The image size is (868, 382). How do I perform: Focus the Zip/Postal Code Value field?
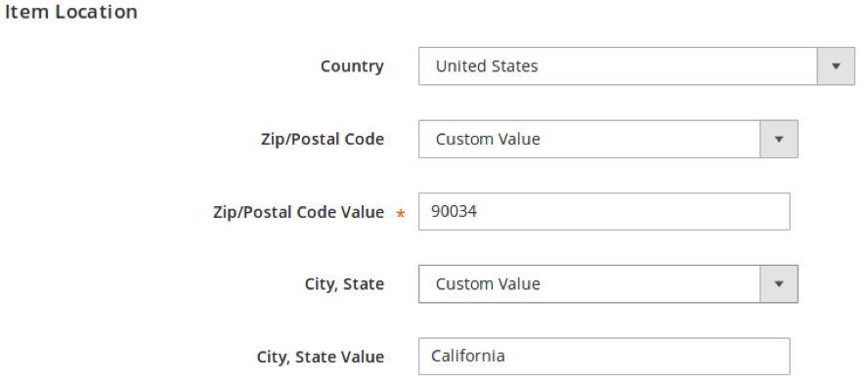coord(604,211)
